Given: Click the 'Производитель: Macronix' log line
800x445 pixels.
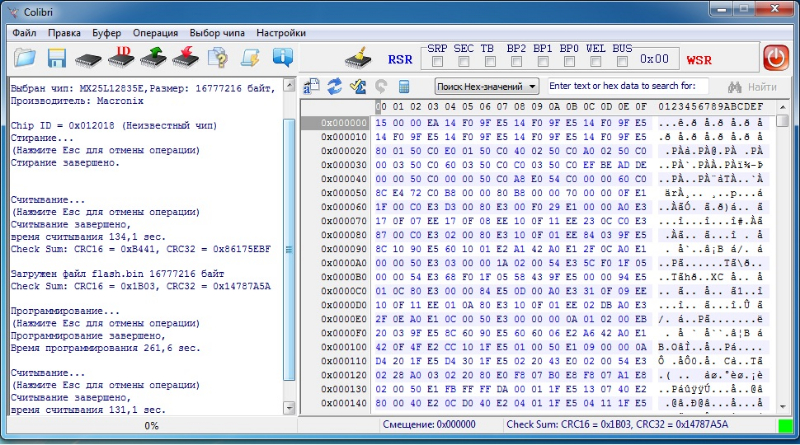Looking at the screenshot, I should pos(77,101).
